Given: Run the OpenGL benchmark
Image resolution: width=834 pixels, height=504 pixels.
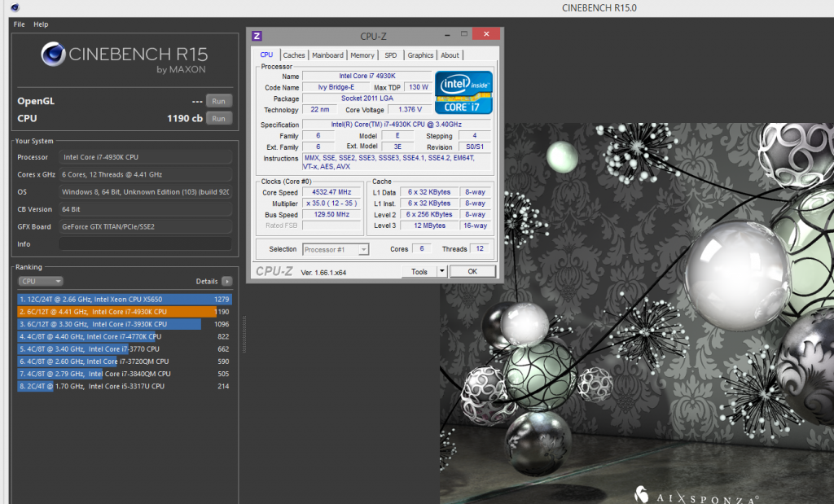Looking at the screenshot, I should pyautogui.click(x=218, y=101).
